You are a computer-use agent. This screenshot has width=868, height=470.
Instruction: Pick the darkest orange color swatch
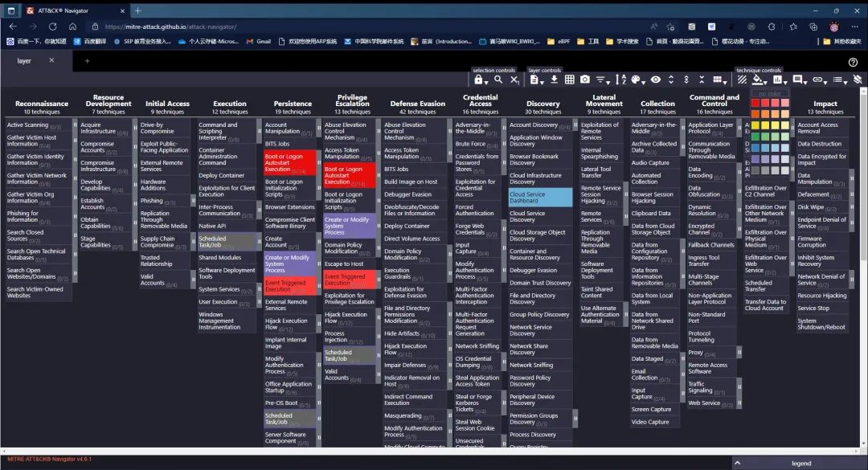pyautogui.click(x=755, y=114)
